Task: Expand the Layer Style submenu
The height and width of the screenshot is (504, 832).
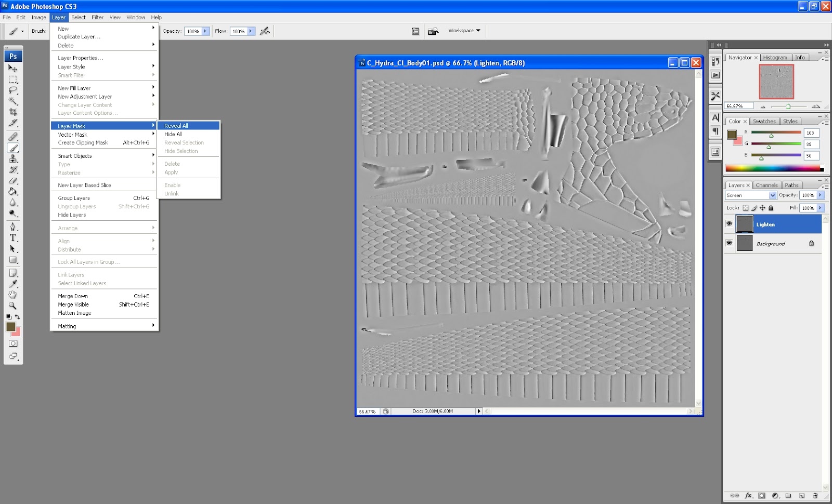Action: click(x=71, y=67)
